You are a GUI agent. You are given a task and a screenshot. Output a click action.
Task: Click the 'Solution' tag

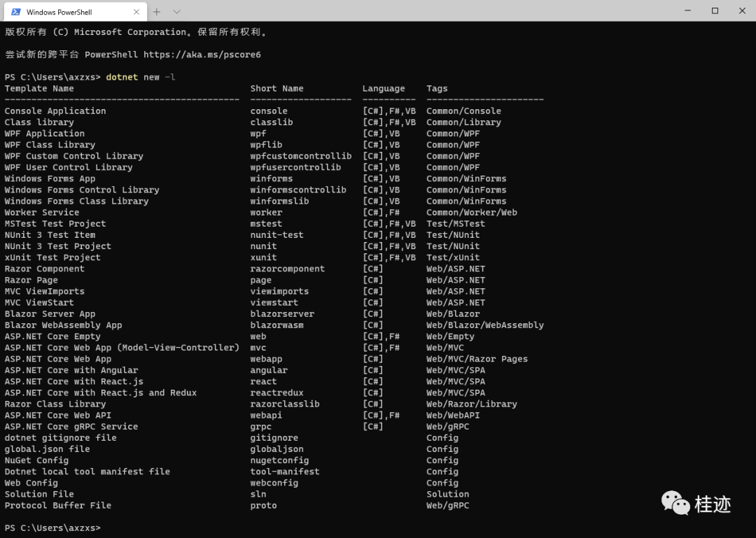coord(448,494)
